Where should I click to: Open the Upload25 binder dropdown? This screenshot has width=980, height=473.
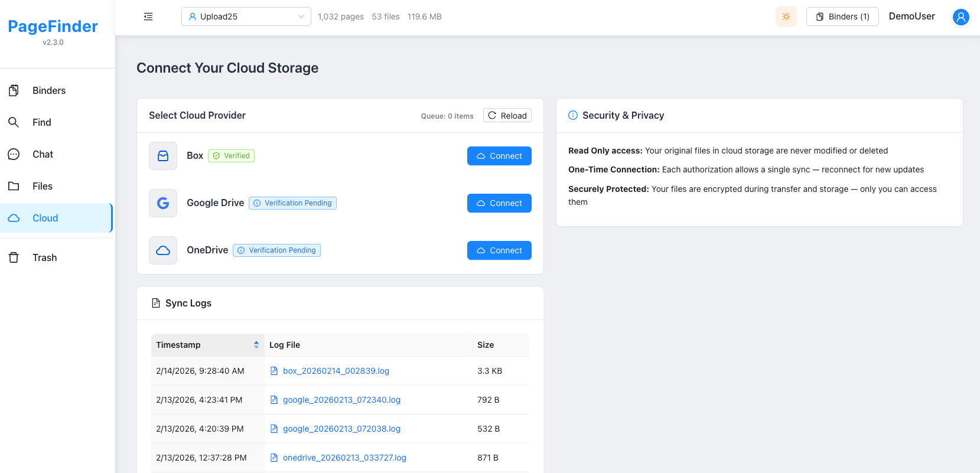246,17
